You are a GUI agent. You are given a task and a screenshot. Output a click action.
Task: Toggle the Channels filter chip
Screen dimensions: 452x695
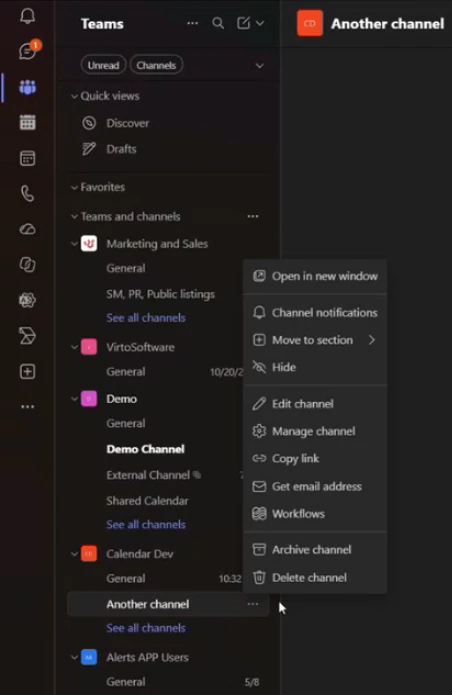[156, 65]
